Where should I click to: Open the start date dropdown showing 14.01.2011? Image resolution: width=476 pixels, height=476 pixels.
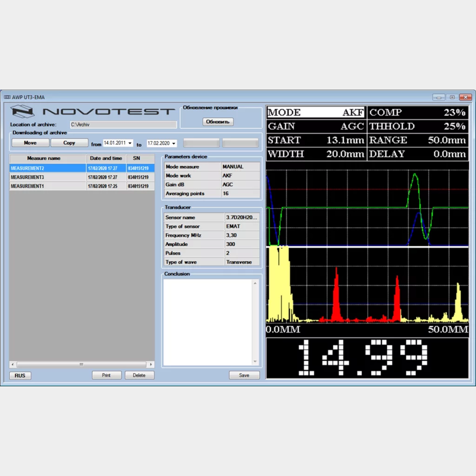(x=129, y=143)
